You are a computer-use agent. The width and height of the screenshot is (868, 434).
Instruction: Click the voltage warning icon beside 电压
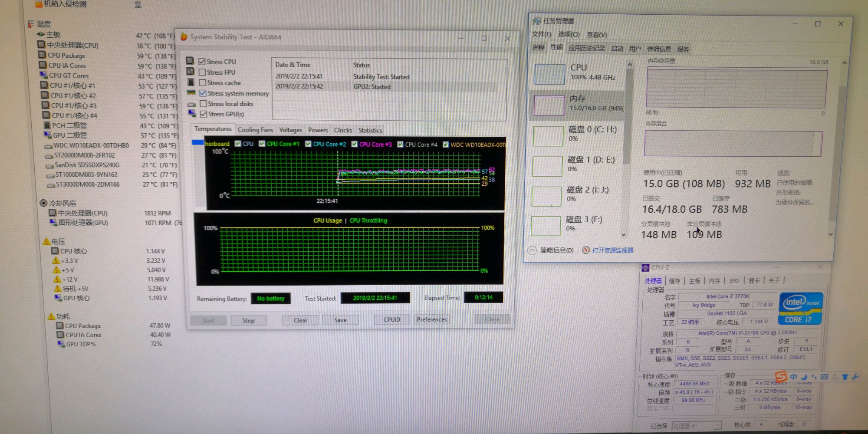[x=46, y=241]
